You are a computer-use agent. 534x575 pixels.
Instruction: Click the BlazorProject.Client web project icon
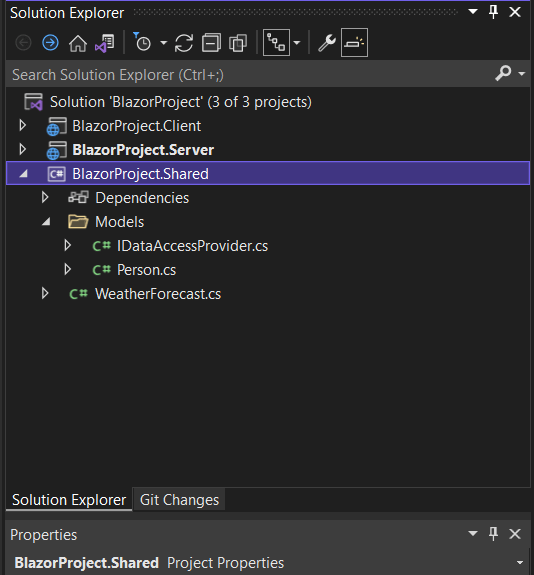(x=56, y=127)
